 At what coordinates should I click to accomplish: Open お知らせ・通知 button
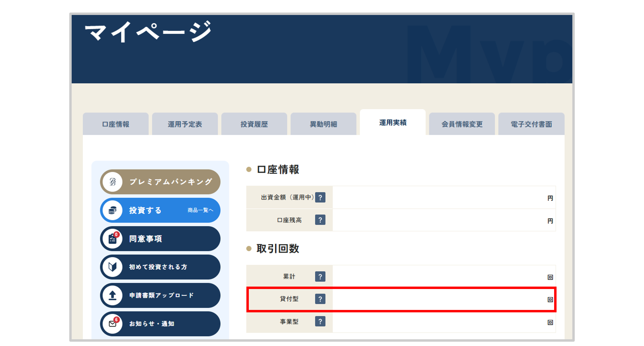160,324
